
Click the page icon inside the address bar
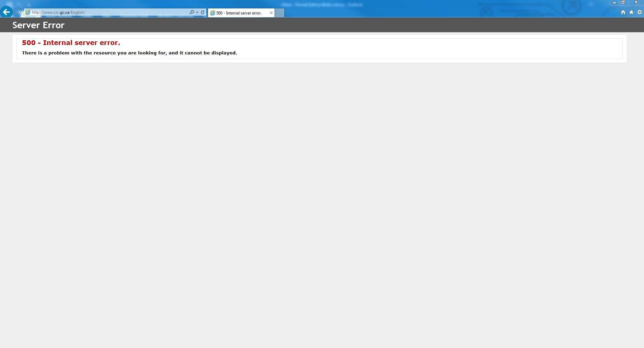pyautogui.click(x=28, y=12)
